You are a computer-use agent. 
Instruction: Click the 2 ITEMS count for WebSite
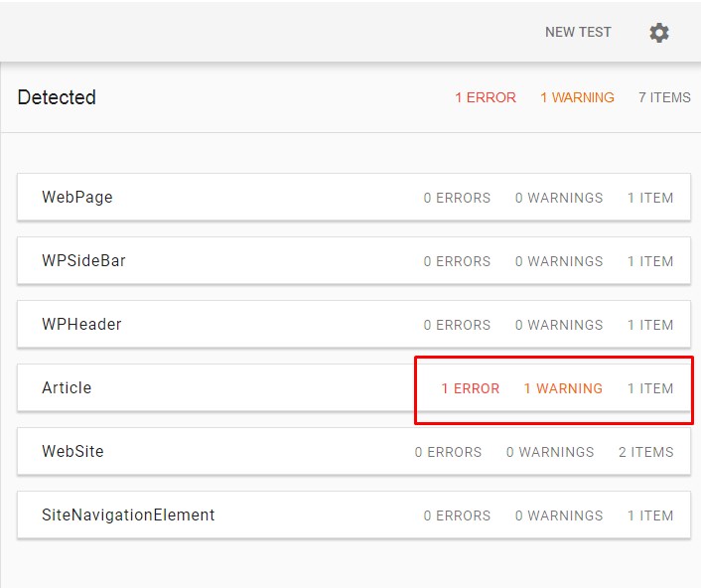coord(645,452)
